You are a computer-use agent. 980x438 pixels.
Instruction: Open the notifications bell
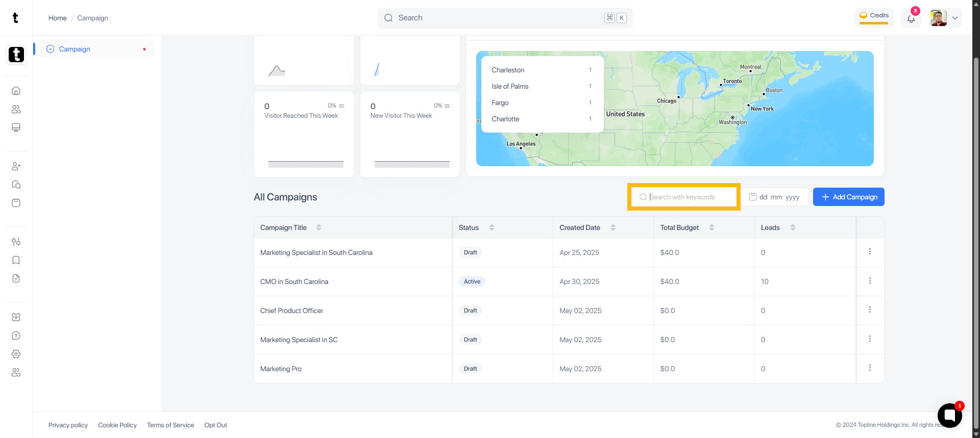(x=911, y=18)
